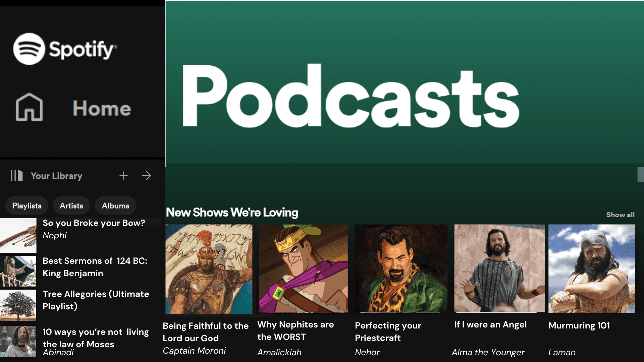Click the Podcasts page heading
This screenshot has height=362, width=644.
coord(351,96)
